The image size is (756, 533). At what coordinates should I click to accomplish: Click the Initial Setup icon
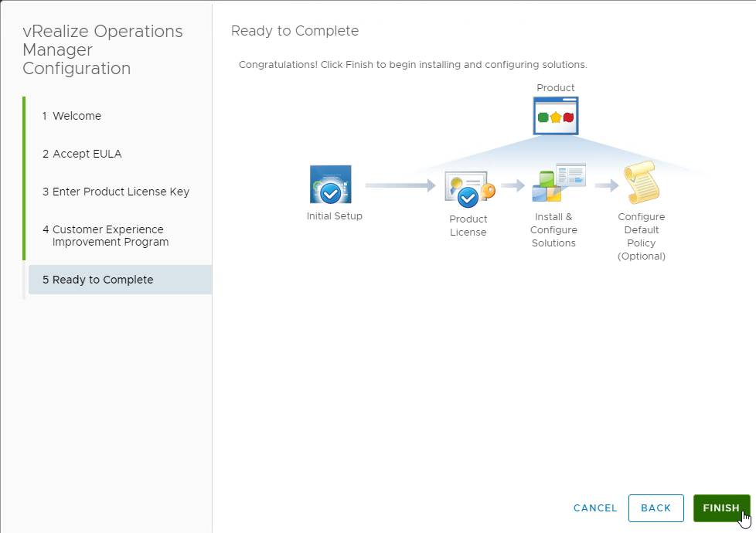click(x=331, y=185)
